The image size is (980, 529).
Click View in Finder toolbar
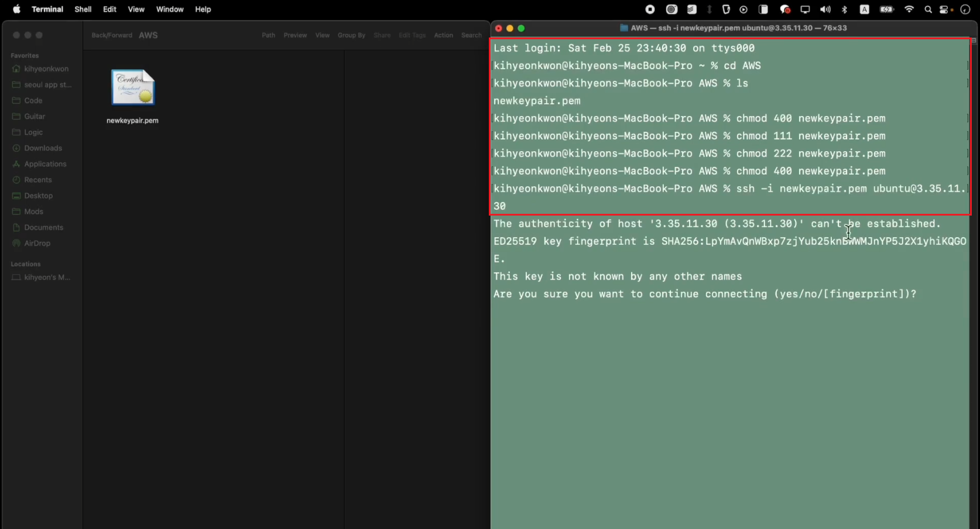pos(323,35)
